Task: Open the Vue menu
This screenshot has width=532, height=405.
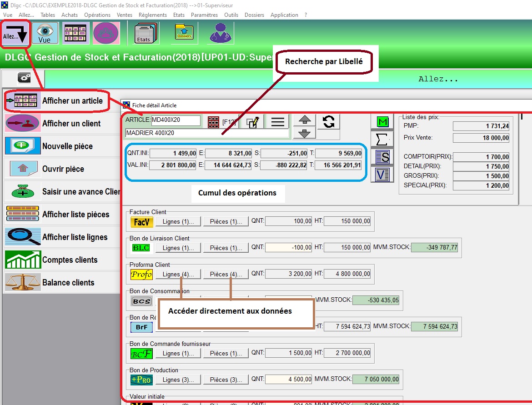Action: pyautogui.click(x=8, y=15)
